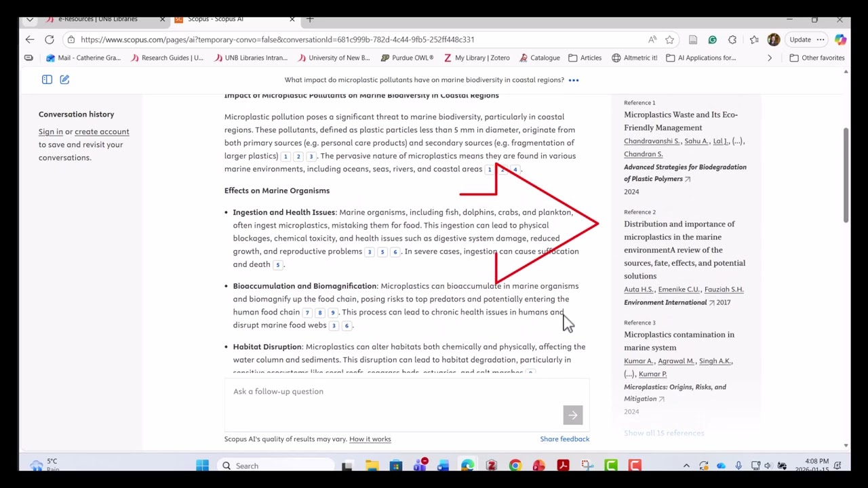Open Windows Start menu
868x488 pixels.
point(202,466)
